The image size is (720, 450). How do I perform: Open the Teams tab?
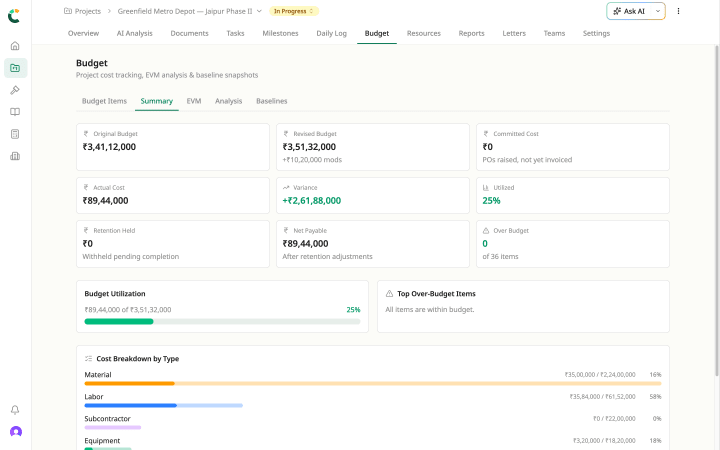pos(554,33)
